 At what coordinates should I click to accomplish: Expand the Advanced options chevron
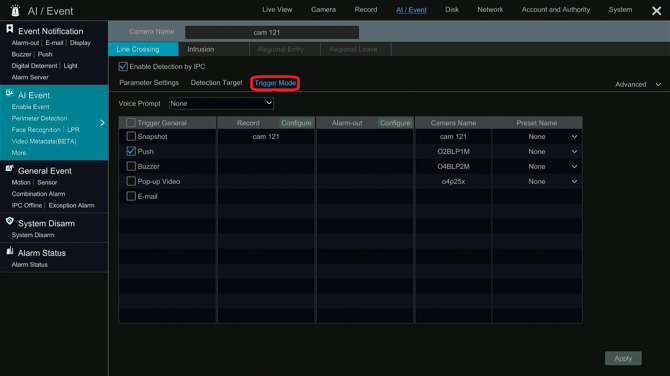pyautogui.click(x=658, y=85)
